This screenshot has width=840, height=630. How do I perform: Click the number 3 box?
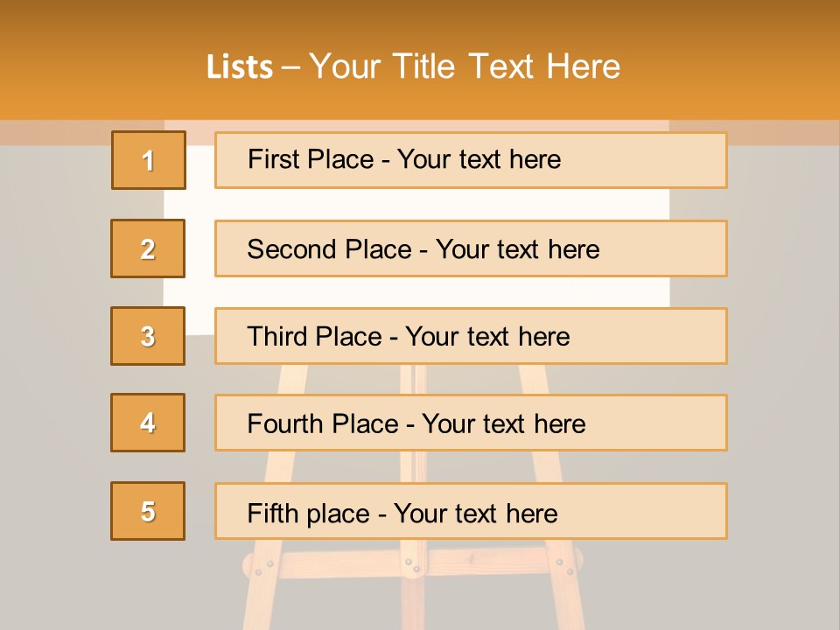149,336
